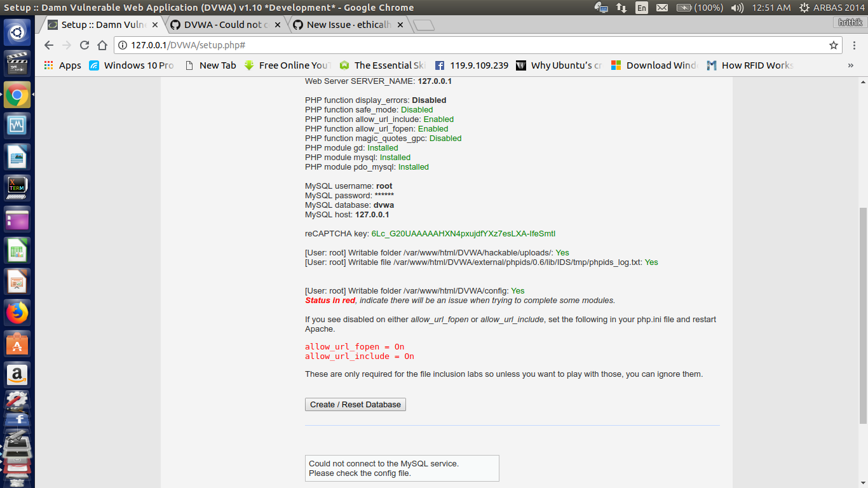This screenshot has height=488, width=868.
Task: Open the Amazon launcher icon
Action: (x=17, y=375)
